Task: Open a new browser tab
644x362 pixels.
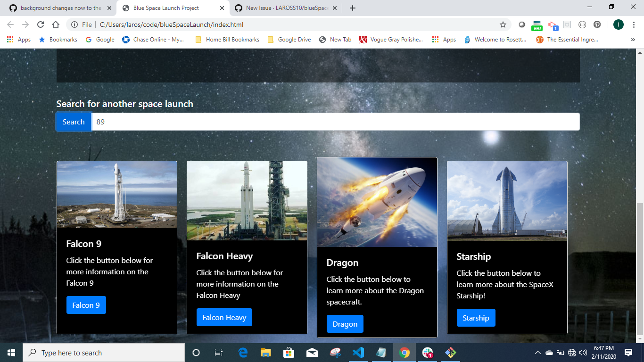Action: click(353, 8)
